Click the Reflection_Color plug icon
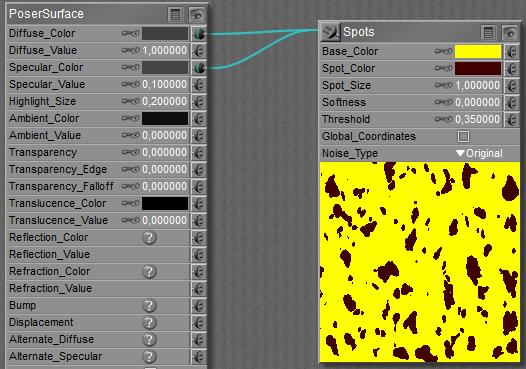526x369 pixels. point(199,238)
